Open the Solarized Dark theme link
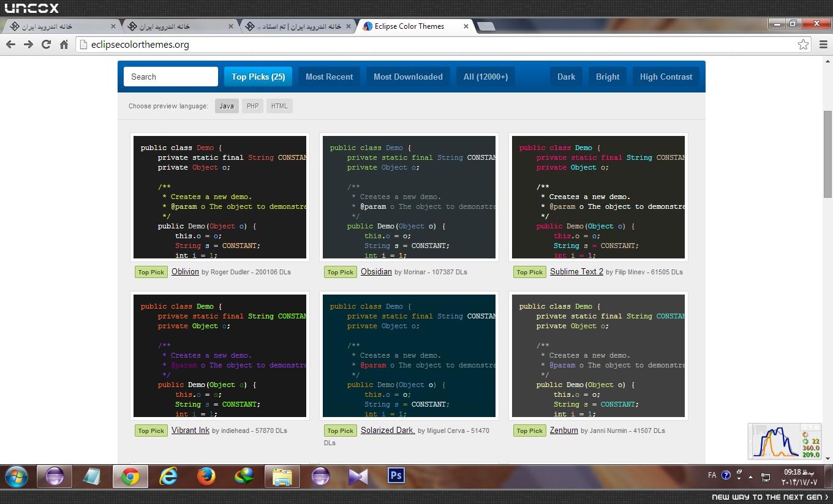The image size is (833, 504). coord(388,431)
